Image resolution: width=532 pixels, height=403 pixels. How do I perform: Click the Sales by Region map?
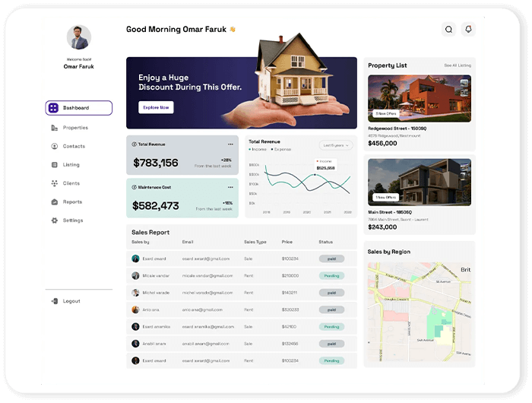pos(420,312)
